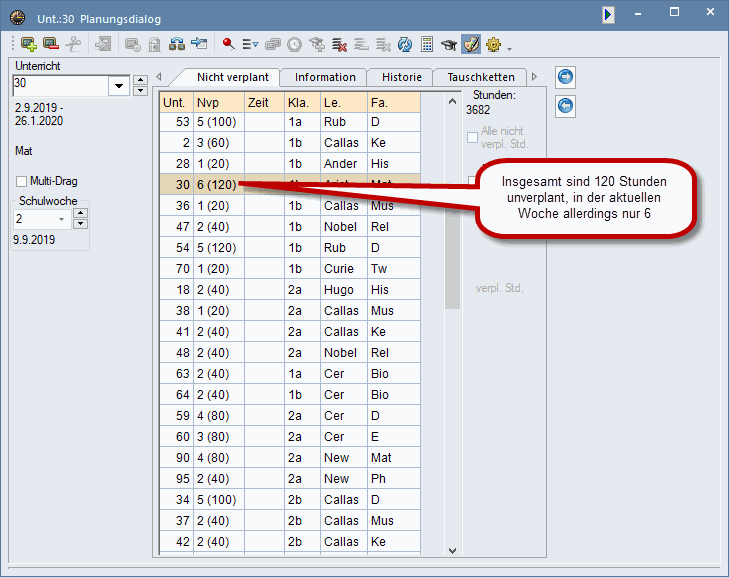
Task: Click the add lesson icon with green plus
Action: pyautogui.click(x=29, y=44)
